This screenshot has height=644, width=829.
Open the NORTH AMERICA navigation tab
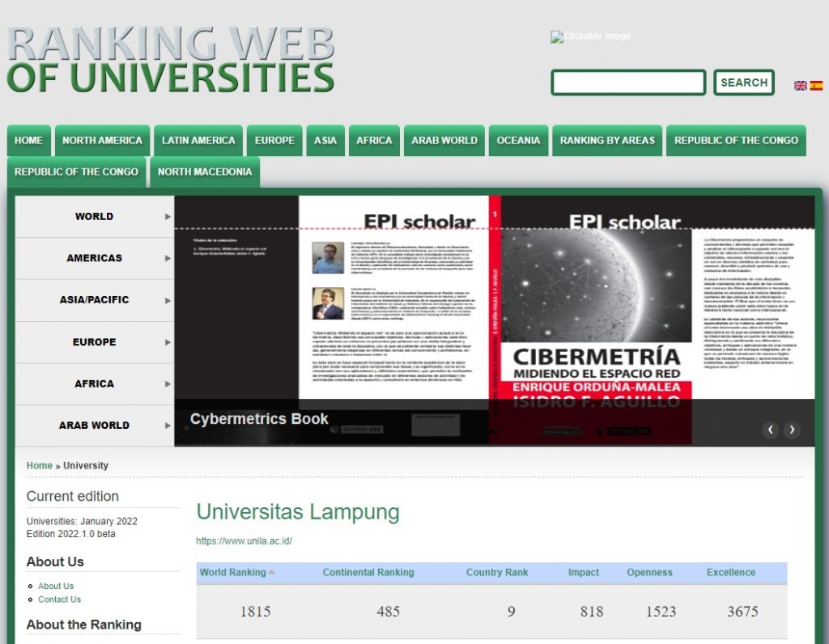click(102, 141)
